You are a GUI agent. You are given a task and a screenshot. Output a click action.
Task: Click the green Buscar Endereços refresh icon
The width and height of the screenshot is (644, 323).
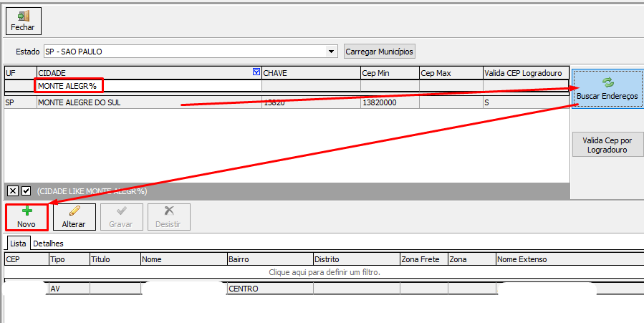click(607, 82)
